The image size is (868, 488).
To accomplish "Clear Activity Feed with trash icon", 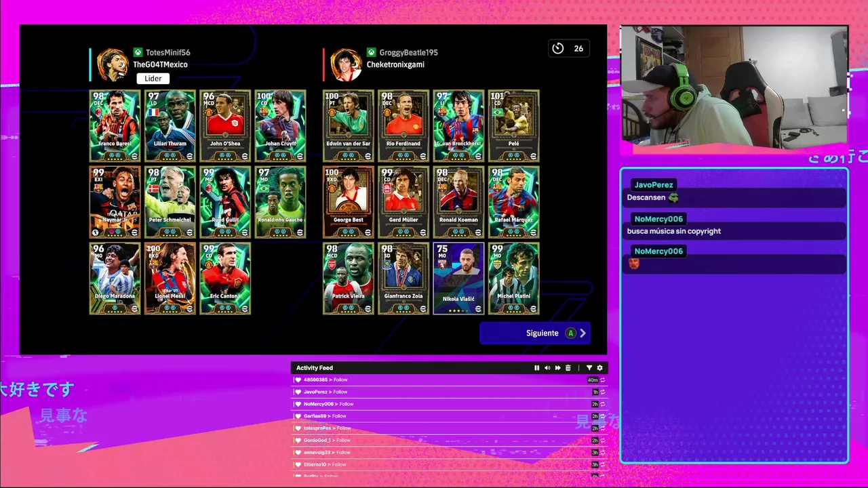I will click(x=568, y=368).
